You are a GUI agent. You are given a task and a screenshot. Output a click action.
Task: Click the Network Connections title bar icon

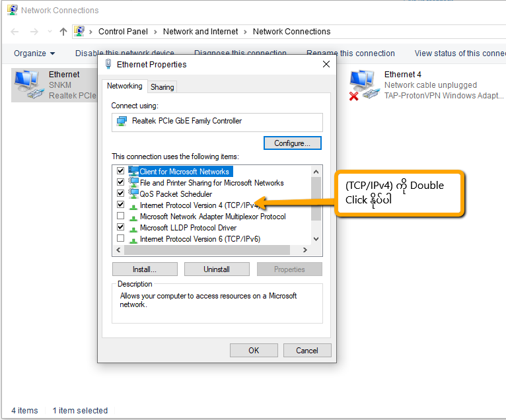click(x=13, y=10)
